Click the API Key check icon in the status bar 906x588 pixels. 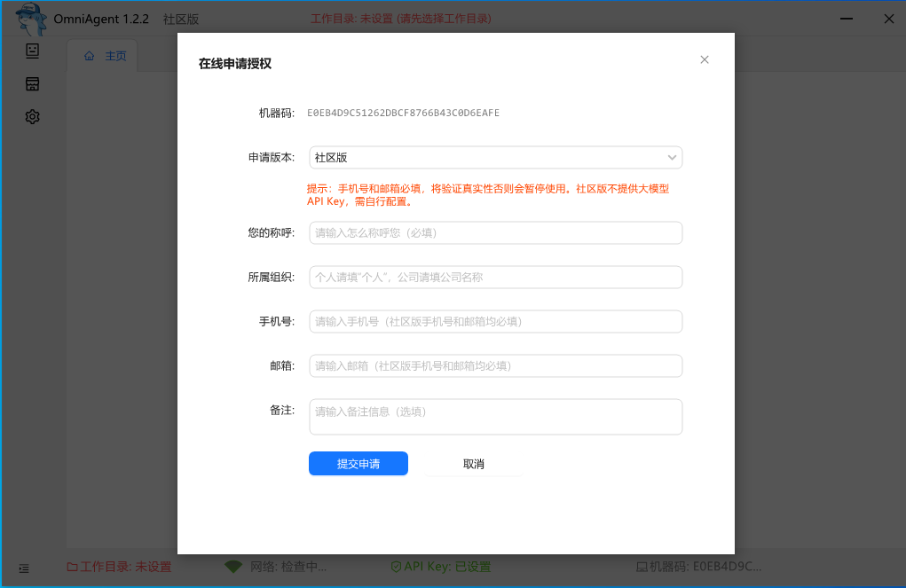[395, 568]
